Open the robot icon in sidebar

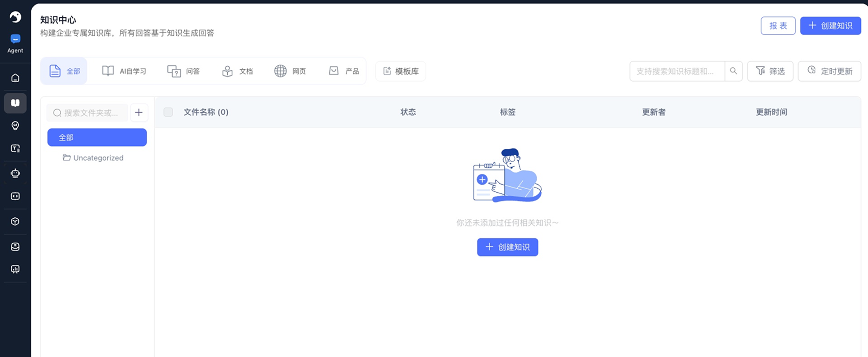pyautogui.click(x=15, y=173)
